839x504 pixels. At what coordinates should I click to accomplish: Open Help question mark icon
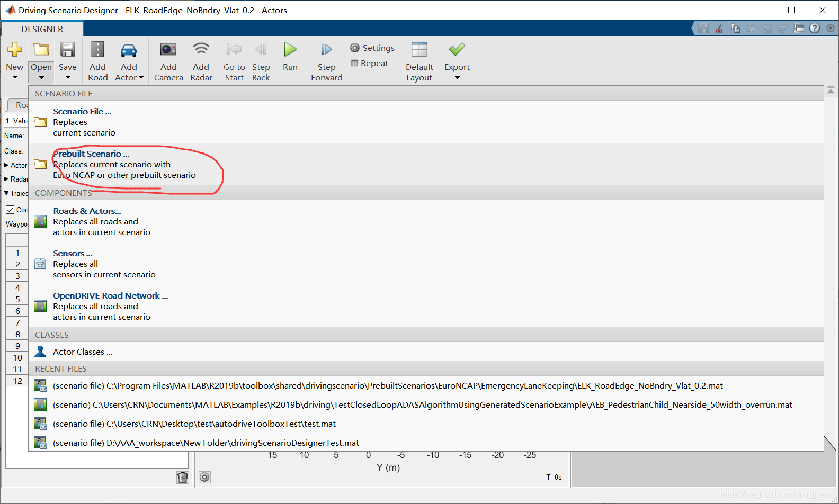[815, 29]
